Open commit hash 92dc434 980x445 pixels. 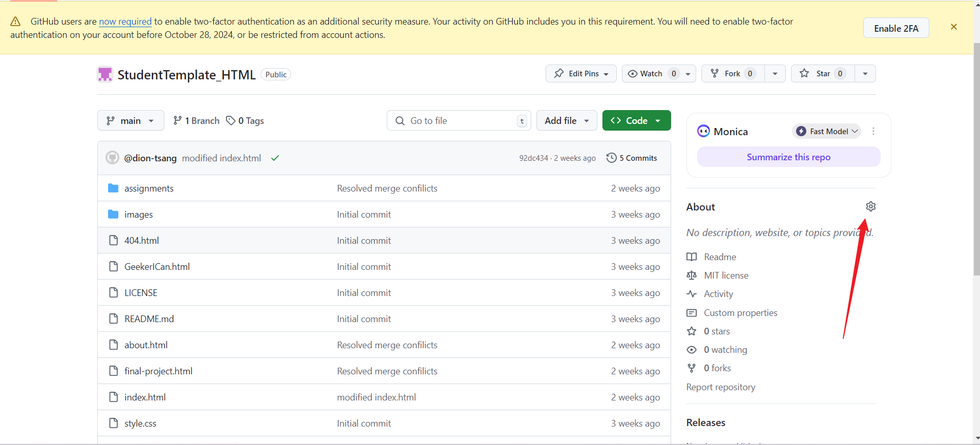tap(533, 158)
